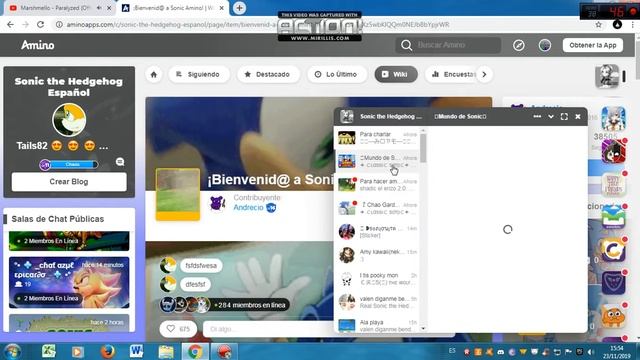This screenshot has width=640, height=360.
Task: Select Encuestas tab
Action: point(454,74)
